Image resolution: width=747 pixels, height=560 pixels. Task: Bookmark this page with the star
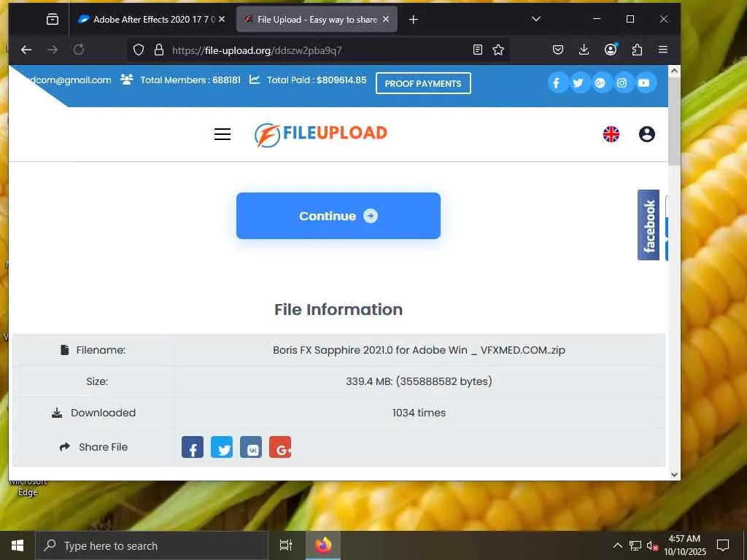498,50
